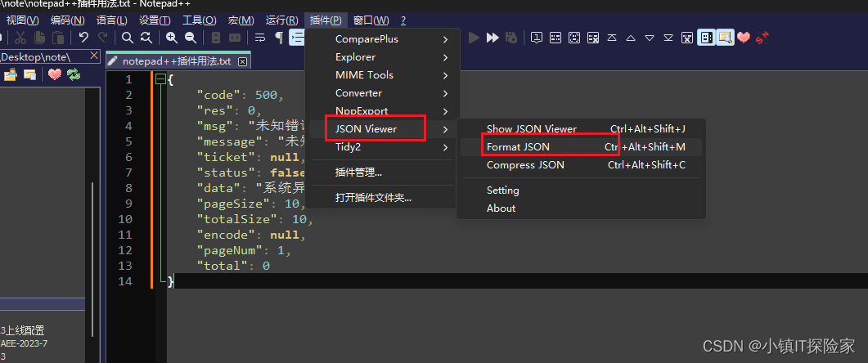Open the 运行(R) menu

[x=281, y=20]
